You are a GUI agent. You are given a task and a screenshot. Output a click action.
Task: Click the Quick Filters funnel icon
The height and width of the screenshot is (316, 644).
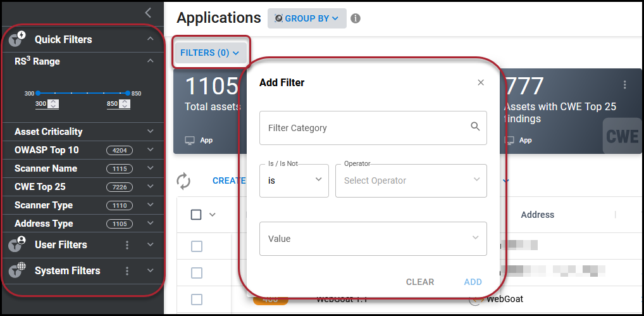pos(17,39)
